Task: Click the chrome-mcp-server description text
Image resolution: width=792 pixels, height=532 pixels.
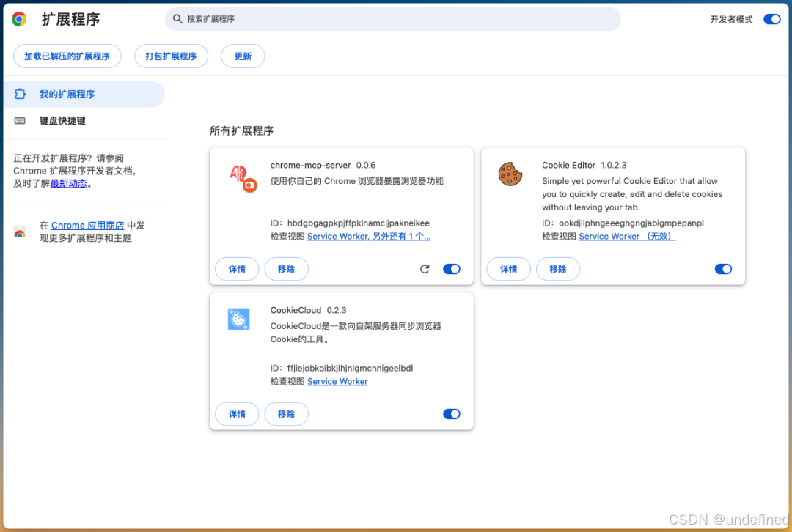Action: [356, 181]
